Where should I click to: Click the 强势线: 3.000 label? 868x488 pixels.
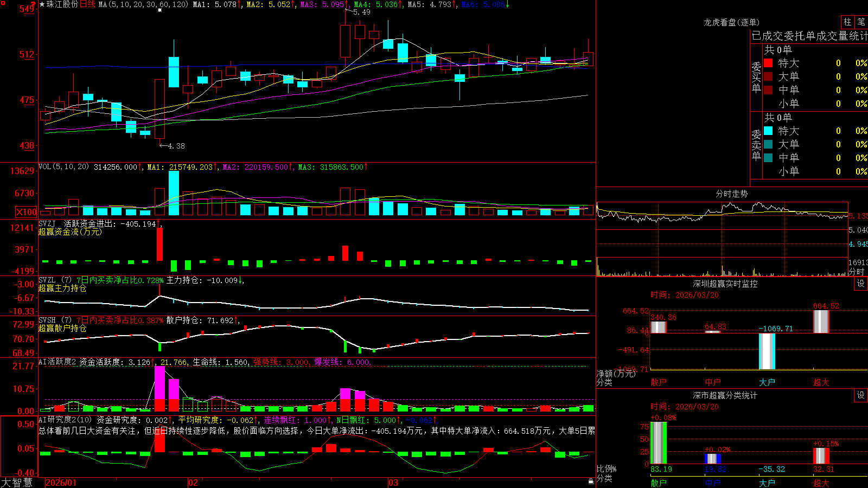(282, 362)
